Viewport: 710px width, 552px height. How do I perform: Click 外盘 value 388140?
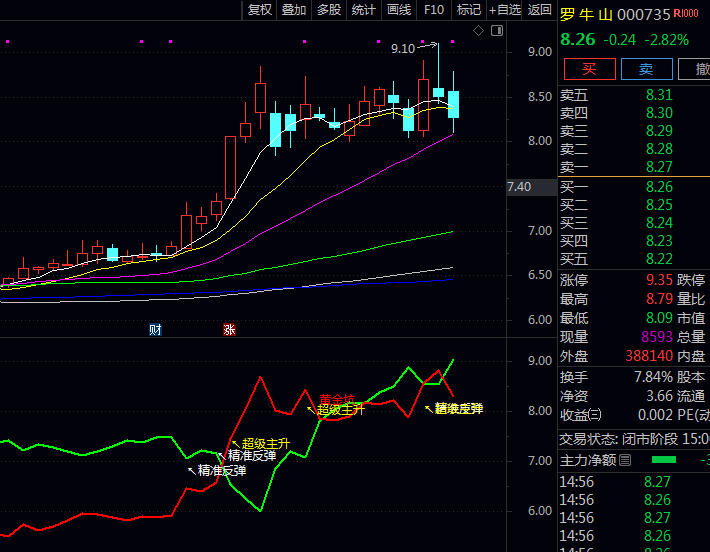(x=649, y=356)
